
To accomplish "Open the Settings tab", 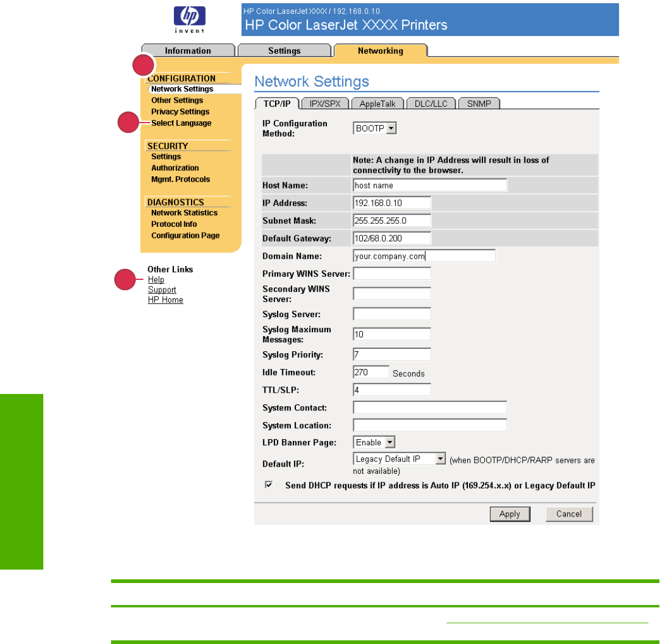I will 284,51.
